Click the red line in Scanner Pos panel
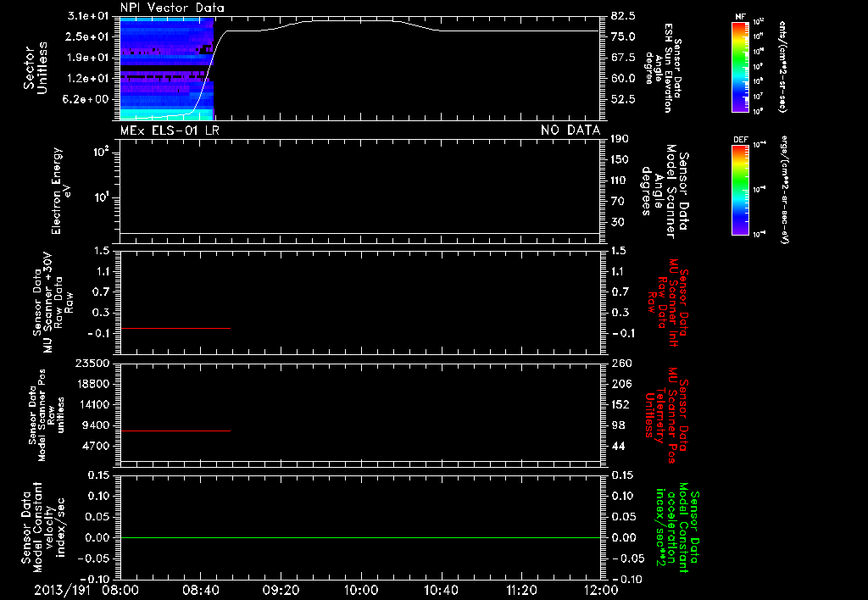The height and width of the screenshot is (600, 868). (175, 431)
